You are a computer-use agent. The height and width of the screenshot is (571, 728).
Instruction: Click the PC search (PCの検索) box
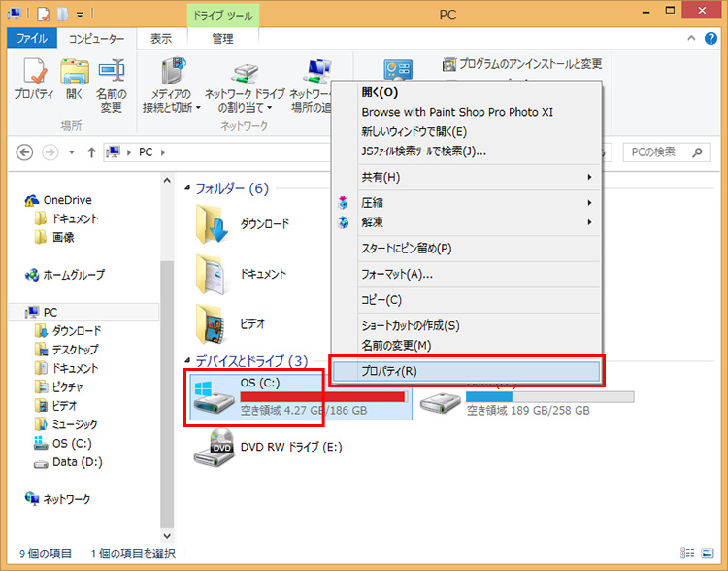pyautogui.click(x=666, y=152)
